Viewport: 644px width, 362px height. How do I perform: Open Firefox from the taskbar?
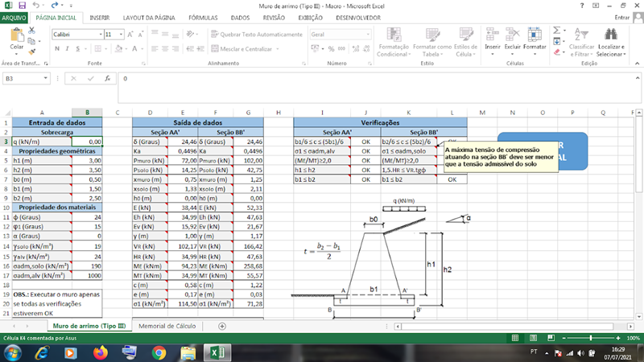100,352
